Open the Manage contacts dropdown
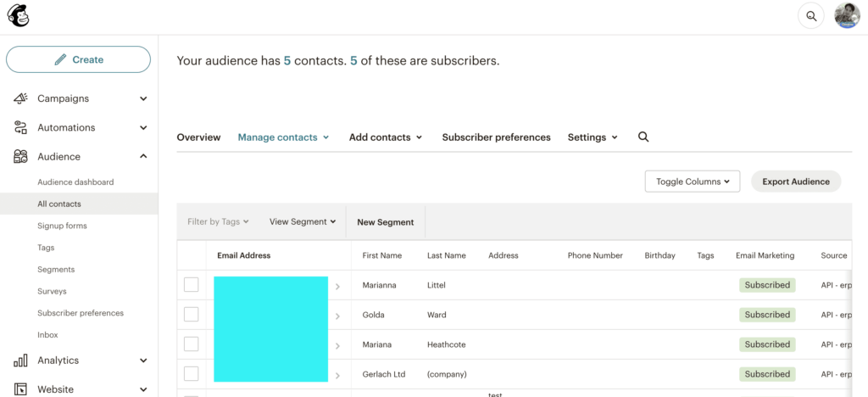868x397 pixels. [283, 137]
